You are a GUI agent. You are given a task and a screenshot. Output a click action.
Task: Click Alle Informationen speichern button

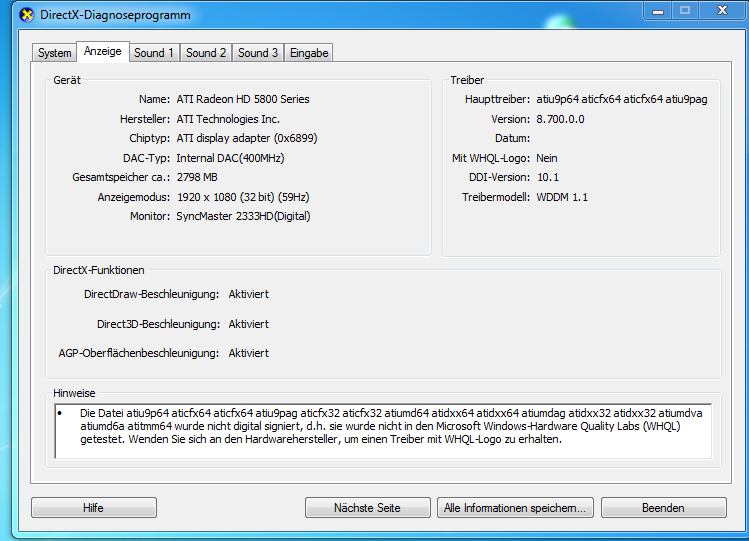tap(515, 508)
